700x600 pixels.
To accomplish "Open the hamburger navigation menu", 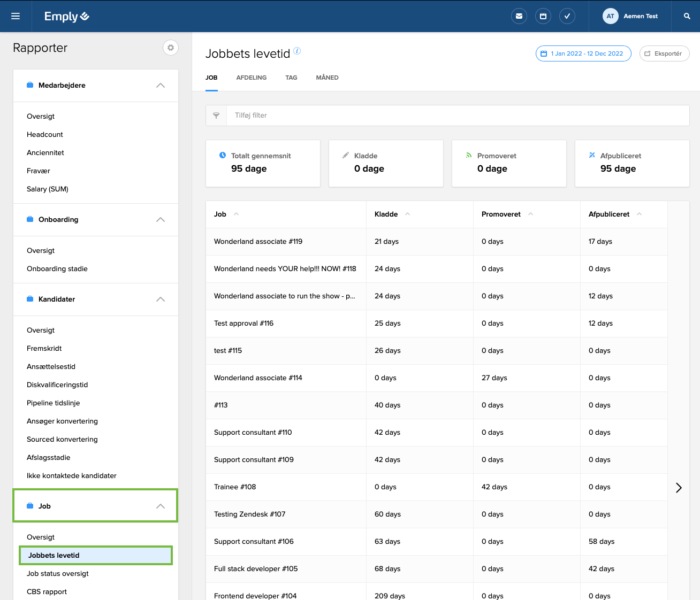I will pyautogui.click(x=16, y=16).
